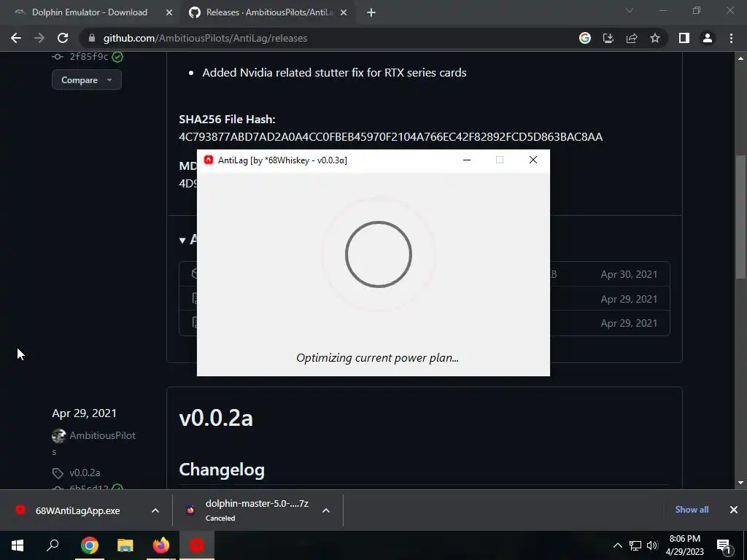Screen dimensions: 747x560
Task: Open the v0.0.2a tag link
Action: click(x=85, y=472)
